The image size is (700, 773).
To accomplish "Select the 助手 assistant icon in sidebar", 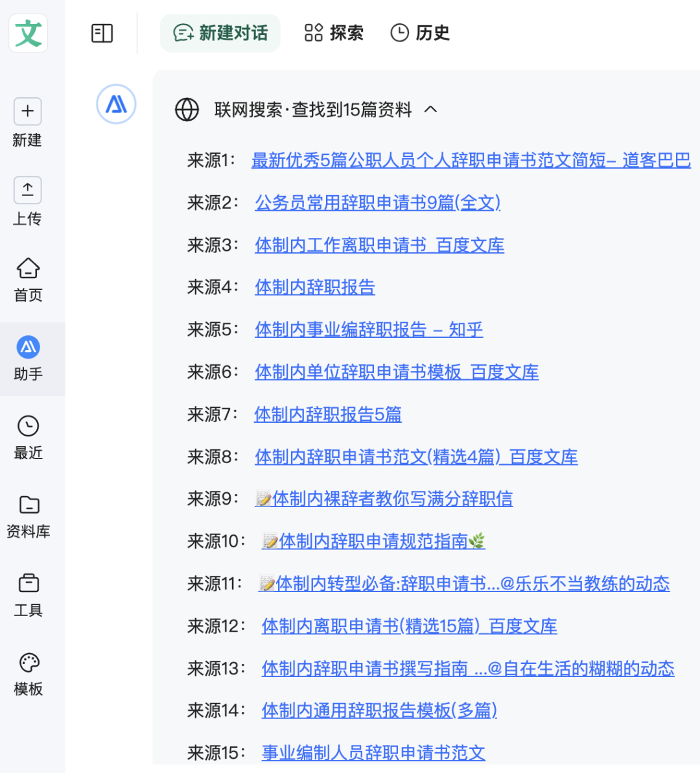I will pos(28,347).
